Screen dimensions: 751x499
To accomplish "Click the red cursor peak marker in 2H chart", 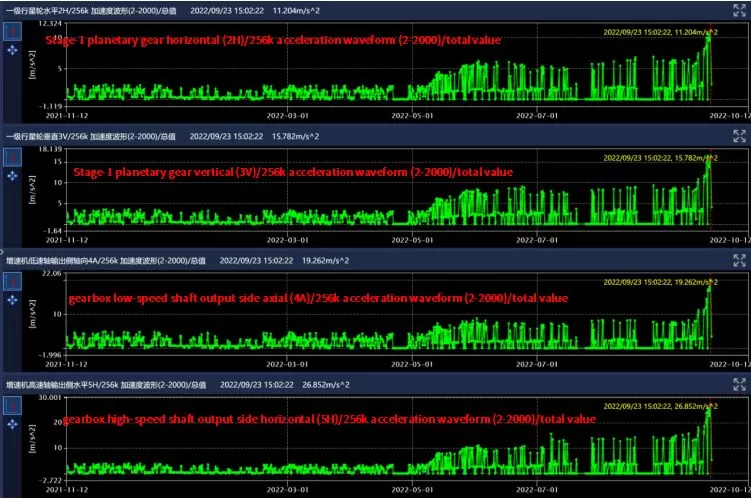I will (710, 30).
